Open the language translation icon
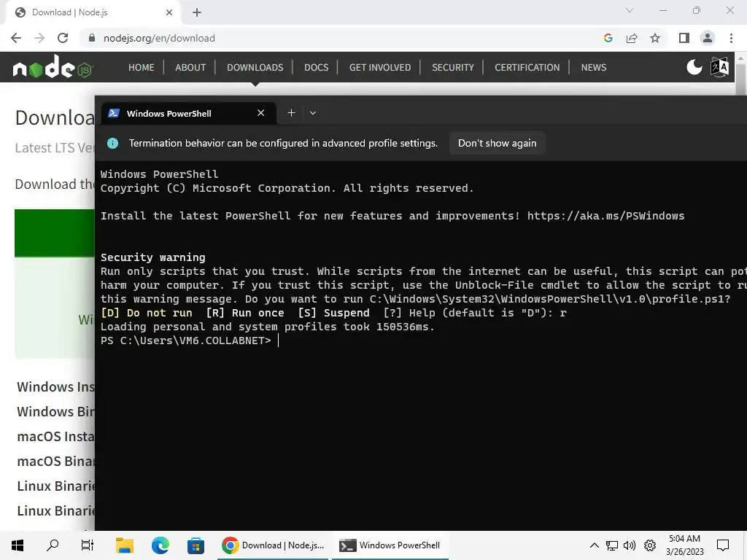 point(719,67)
